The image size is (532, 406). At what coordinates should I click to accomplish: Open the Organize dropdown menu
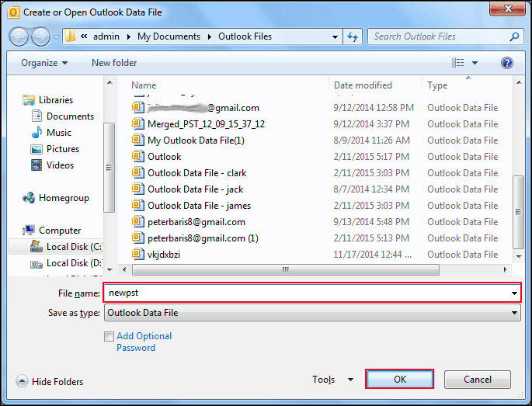click(x=44, y=63)
